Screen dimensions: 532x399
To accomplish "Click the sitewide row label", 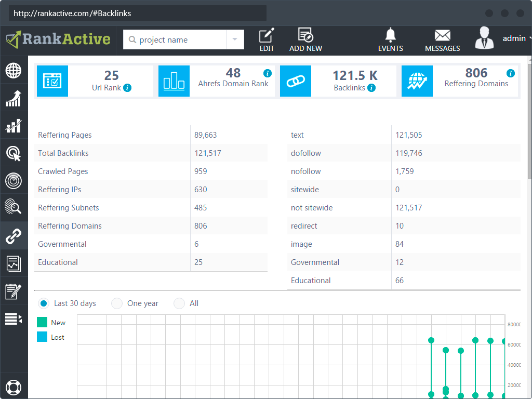I will point(304,189).
